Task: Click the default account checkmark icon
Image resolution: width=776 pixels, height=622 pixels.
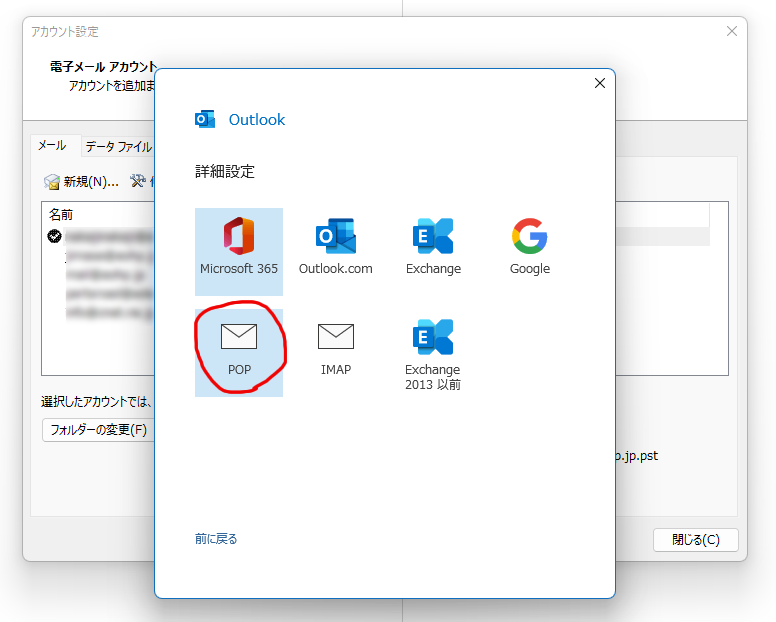Action: coord(54,237)
